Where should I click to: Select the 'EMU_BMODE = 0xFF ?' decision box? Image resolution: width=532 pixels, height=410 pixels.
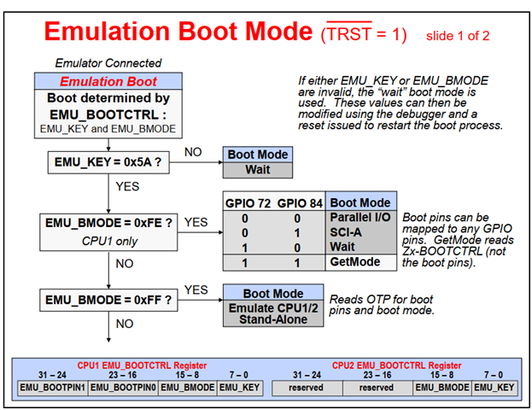pyautogui.click(x=108, y=300)
